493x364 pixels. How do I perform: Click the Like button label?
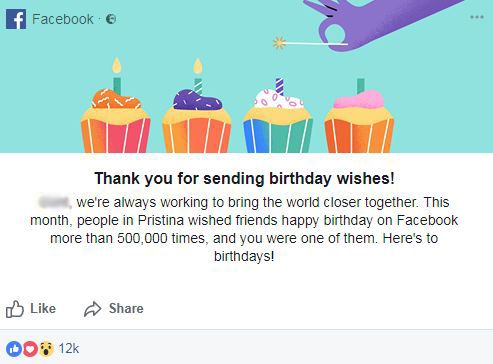[x=43, y=308]
